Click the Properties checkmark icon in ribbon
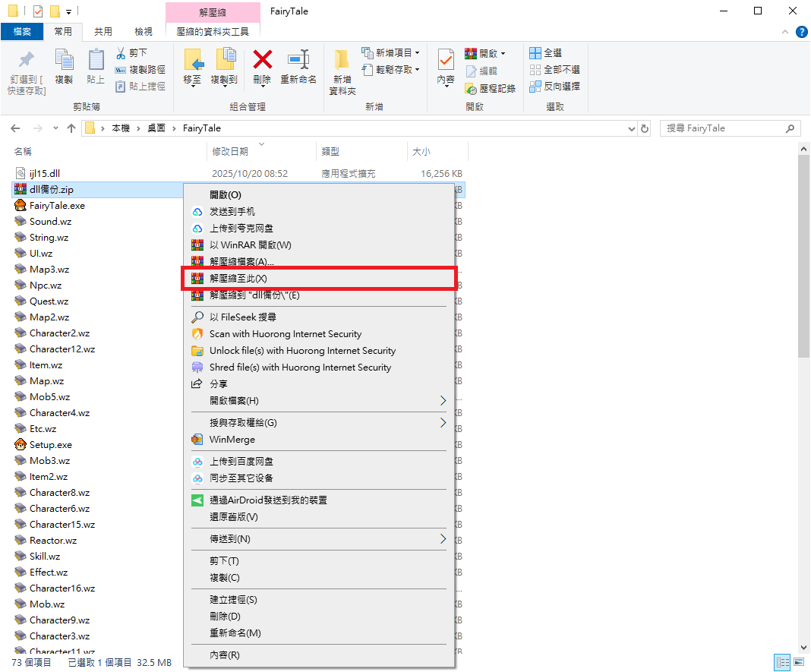 446,61
